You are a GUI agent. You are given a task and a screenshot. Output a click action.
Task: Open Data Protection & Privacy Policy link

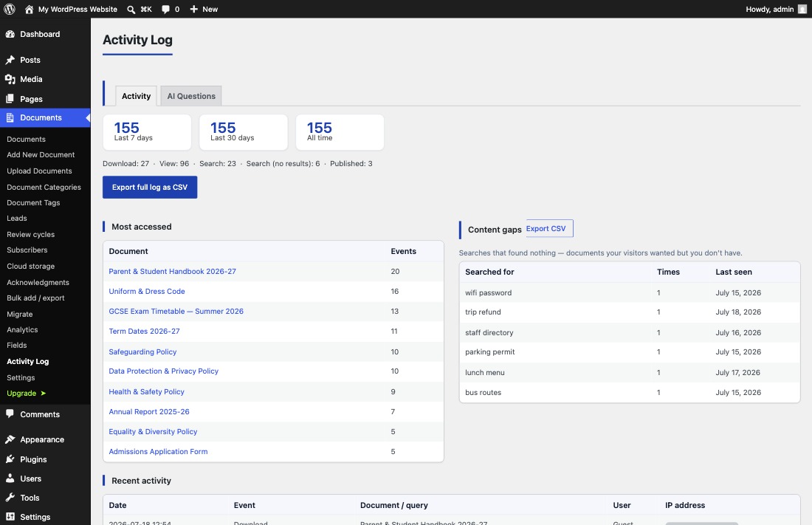[164, 371]
